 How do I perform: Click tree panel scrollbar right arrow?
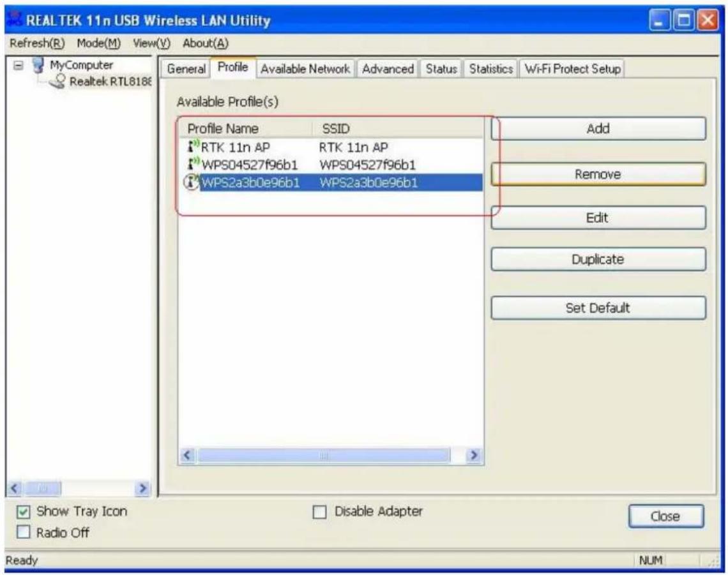[x=142, y=488]
